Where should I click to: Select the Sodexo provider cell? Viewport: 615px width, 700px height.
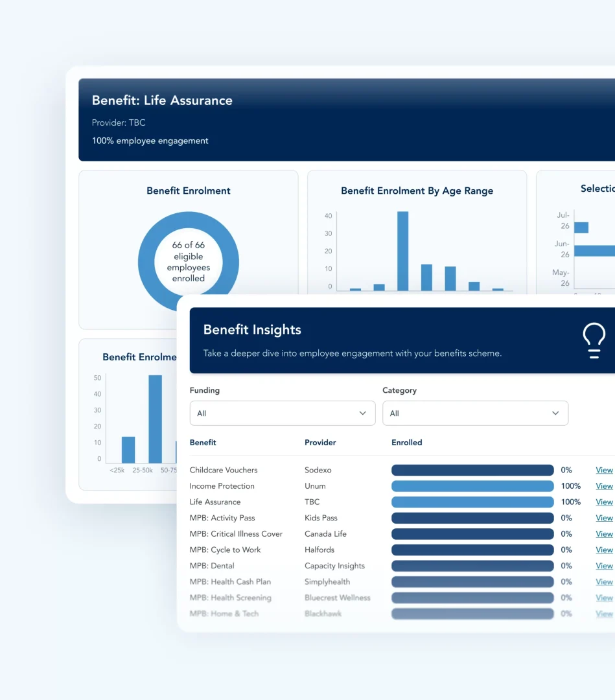click(x=318, y=470)
